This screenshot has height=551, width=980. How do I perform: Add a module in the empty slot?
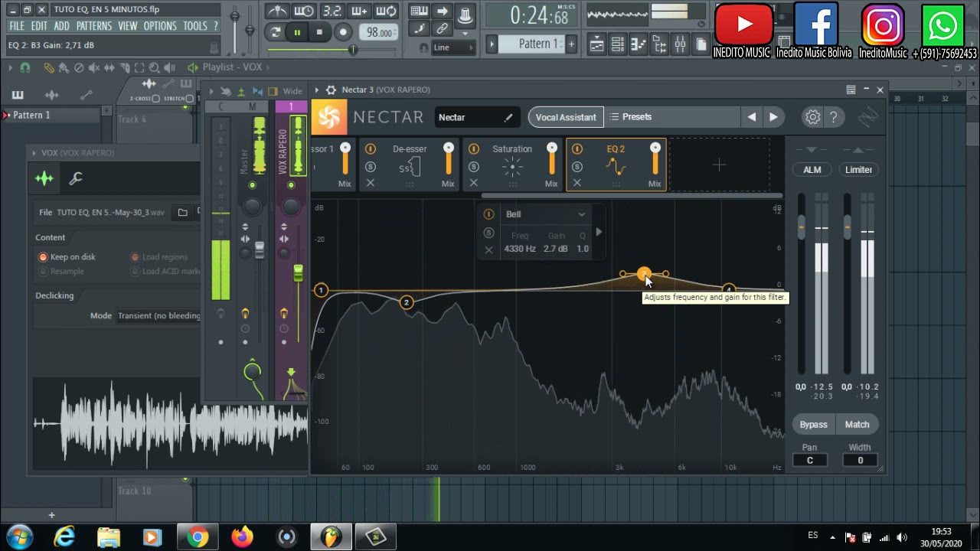[719, 165]
